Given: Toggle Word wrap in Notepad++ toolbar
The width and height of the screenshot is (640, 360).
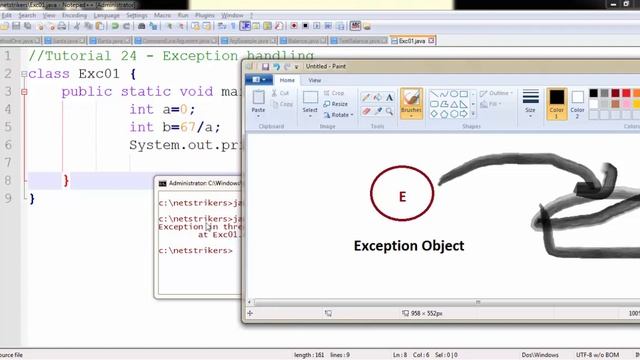Looking at the screenshot, I should click(x=222, y=26).
